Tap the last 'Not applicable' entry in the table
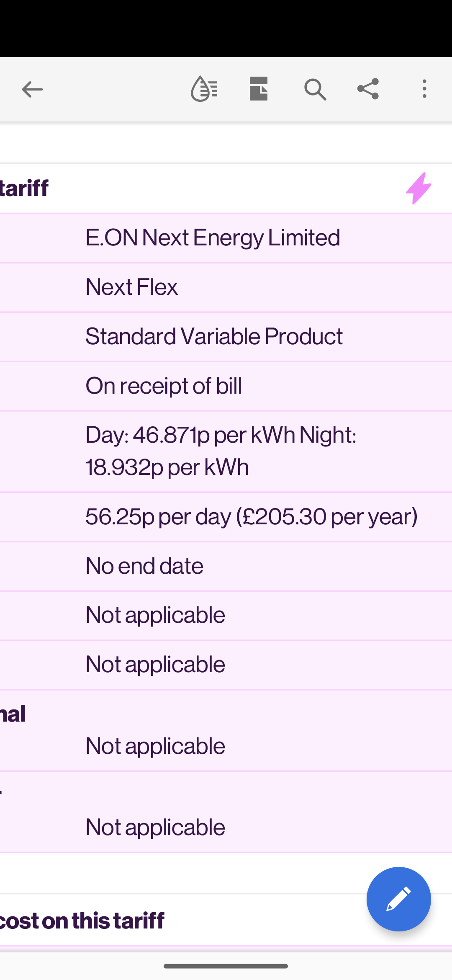The height and width of the screenshot is (980, 452). [155, 827]
